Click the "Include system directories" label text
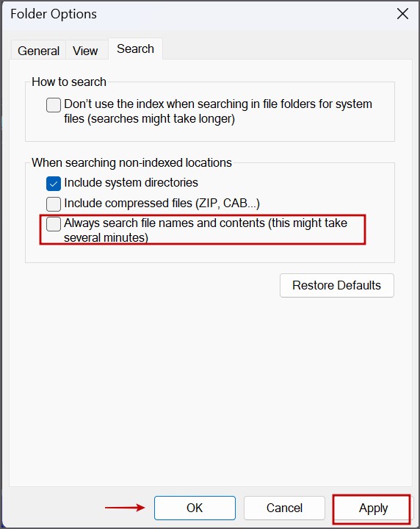The width and height of the screenshot is (420, 529). tap(131, 182)
